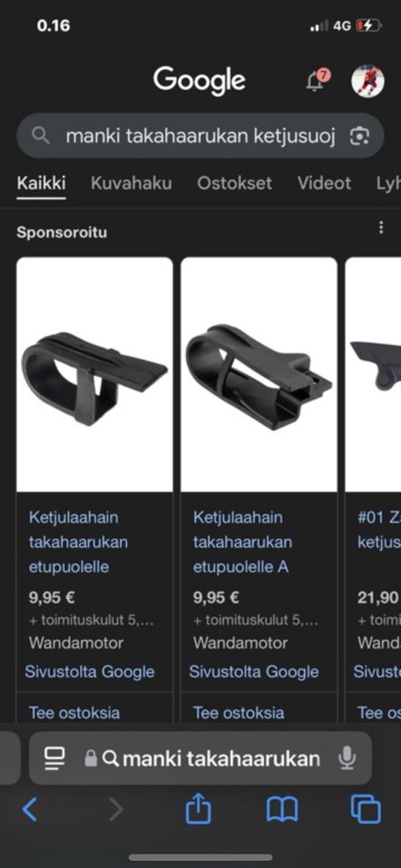
Task: Activate the microphone voice search icon
Action: (348, 758)
